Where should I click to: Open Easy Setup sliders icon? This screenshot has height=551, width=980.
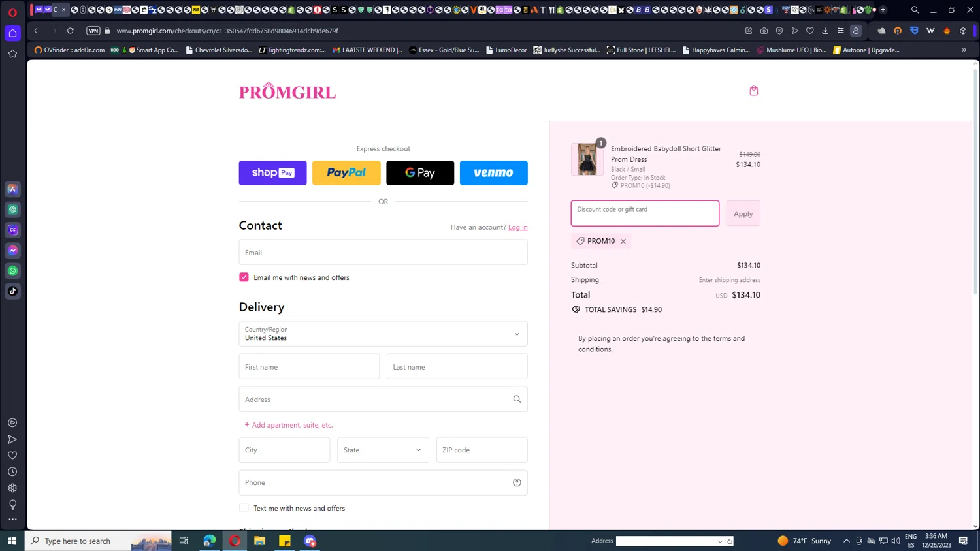point(840,31)
